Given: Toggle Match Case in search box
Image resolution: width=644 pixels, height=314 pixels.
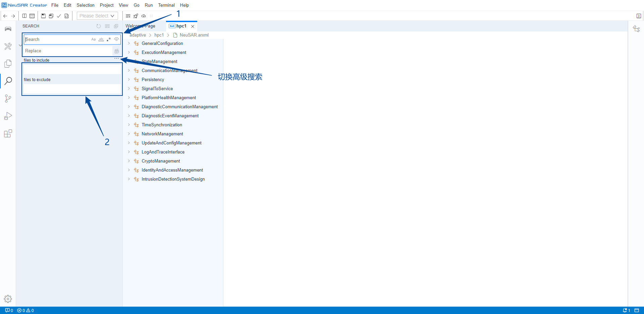Looking at the screenshot, I should pyautogui.click(x=93, y=40).
